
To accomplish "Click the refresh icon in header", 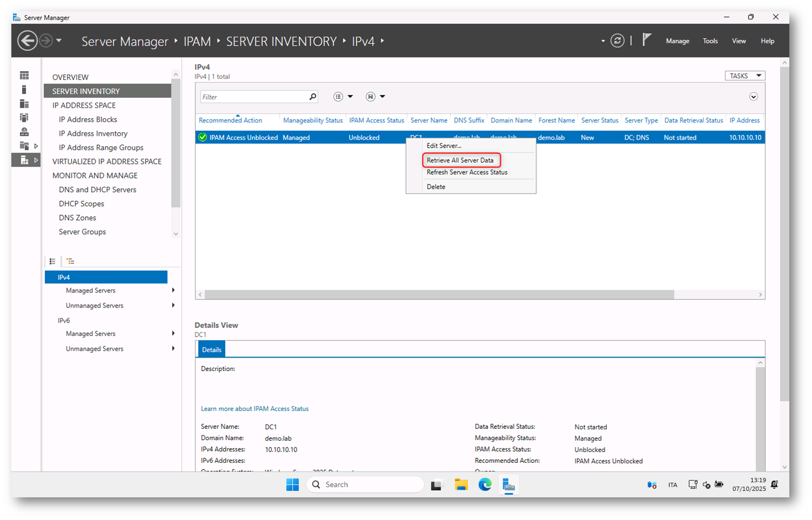I will 617,41.
